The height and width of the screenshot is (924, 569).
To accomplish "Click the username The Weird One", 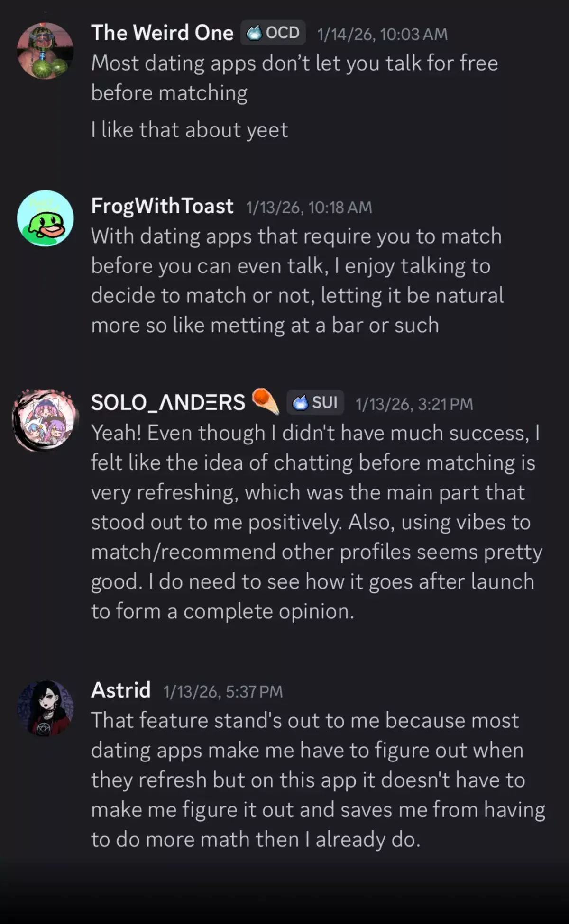I will click(162, 32).
